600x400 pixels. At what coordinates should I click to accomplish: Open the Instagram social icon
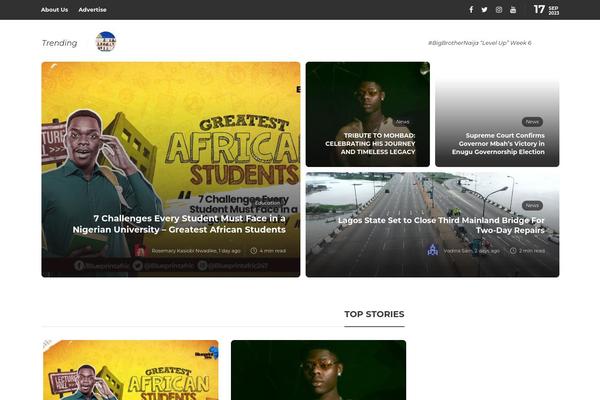pos(499,10)
